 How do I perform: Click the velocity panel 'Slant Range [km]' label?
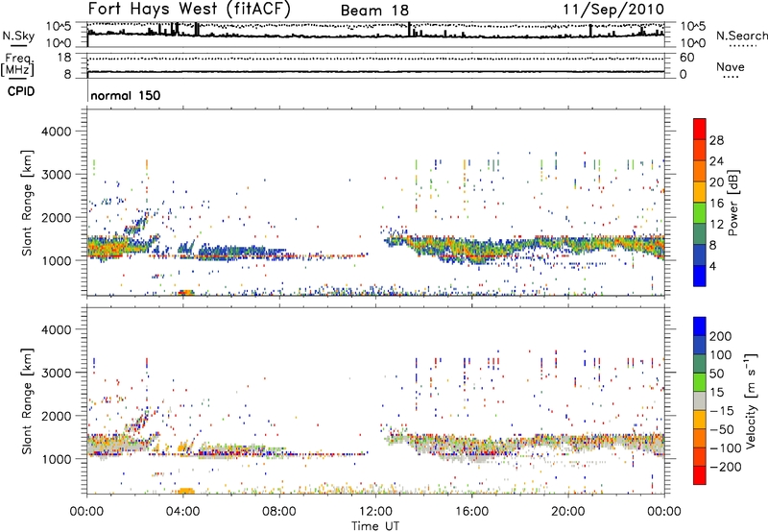(x=27, y=400)
